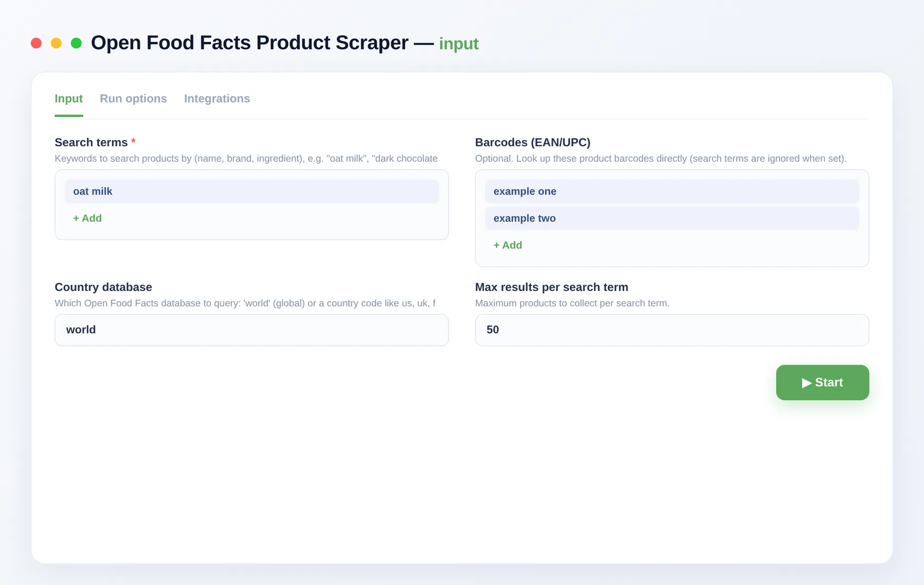This screenshot has height=585, width=924.
Task: Select the 'example one' barcode entry
Action: point(672,191)
